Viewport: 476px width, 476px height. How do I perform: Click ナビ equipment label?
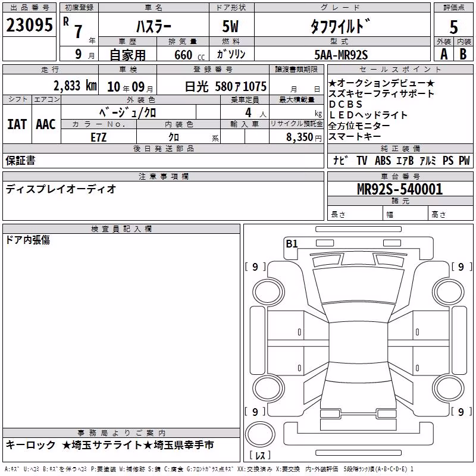340,160
